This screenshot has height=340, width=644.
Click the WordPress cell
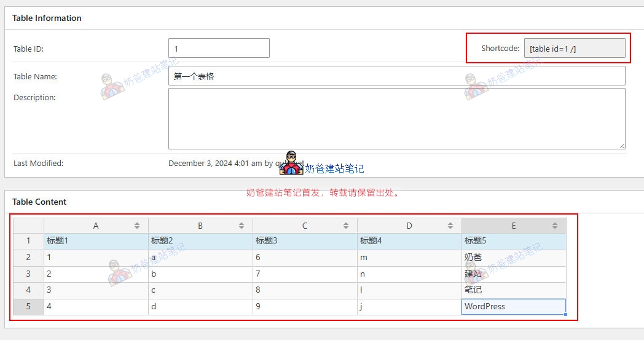[514, 307]
